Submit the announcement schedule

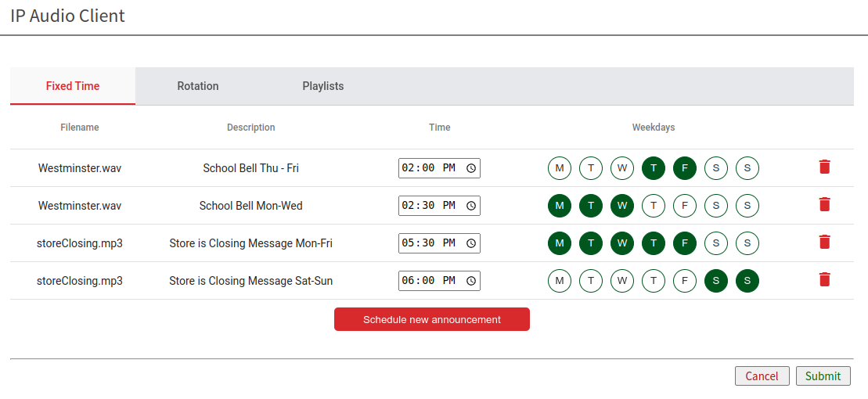(823, 376)
